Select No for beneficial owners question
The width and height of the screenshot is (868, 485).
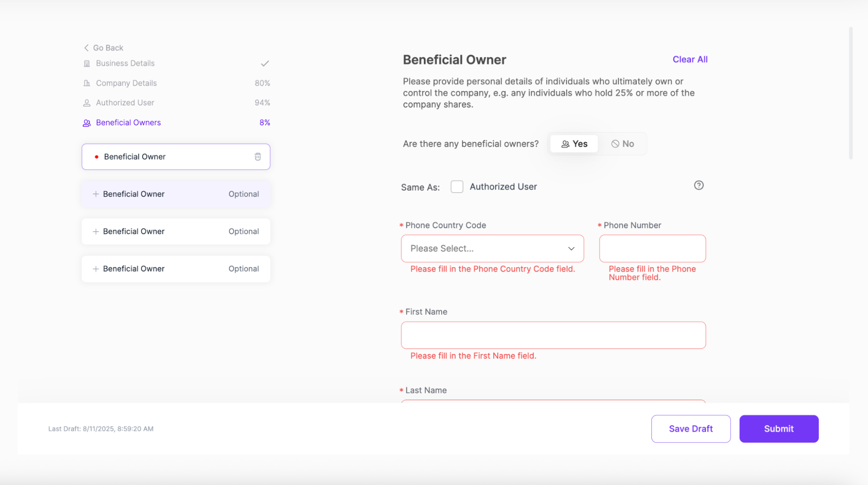coord(623,144)
